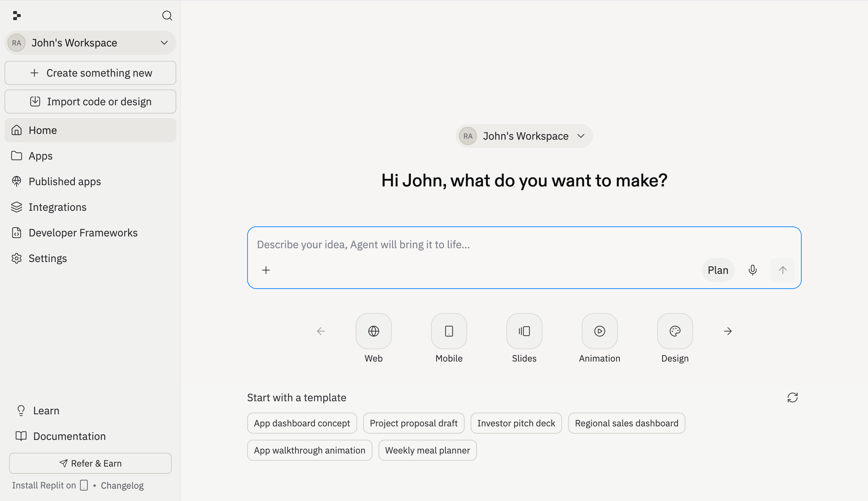868x501 pixels.
Task: Expand John's Workspace sidebar dropdown
Action: click(x=164, y=43)
